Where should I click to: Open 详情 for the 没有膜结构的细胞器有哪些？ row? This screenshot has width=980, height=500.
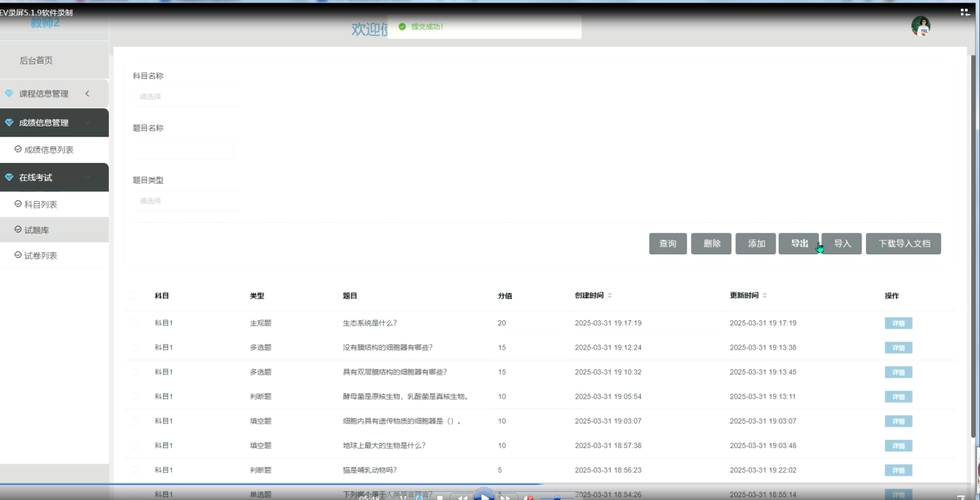[898, 348]
